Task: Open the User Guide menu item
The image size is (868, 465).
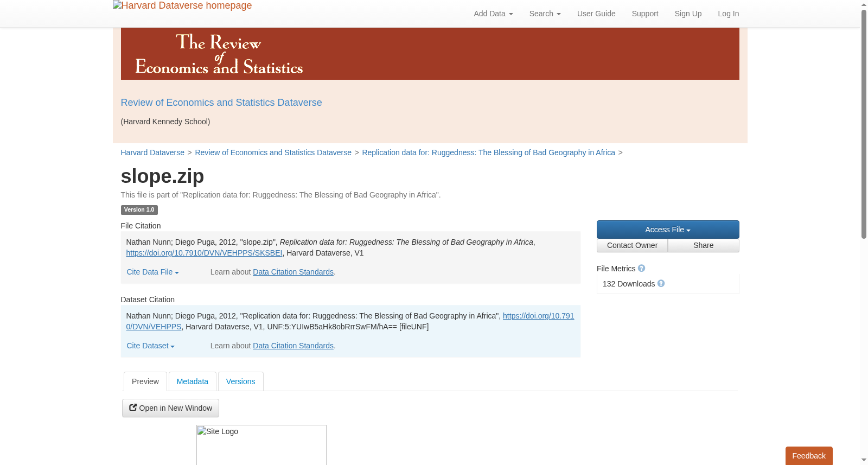Action: click(x=596, y=14)
